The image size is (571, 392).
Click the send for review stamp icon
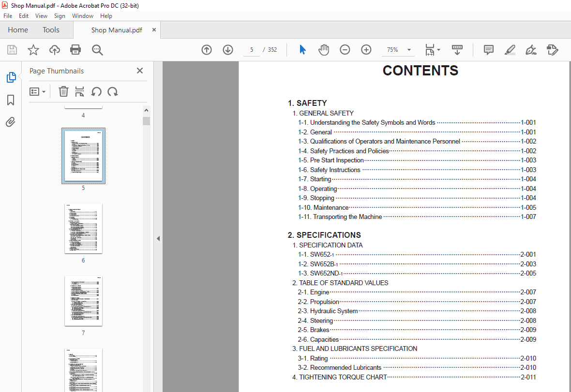tap(553, 50)
